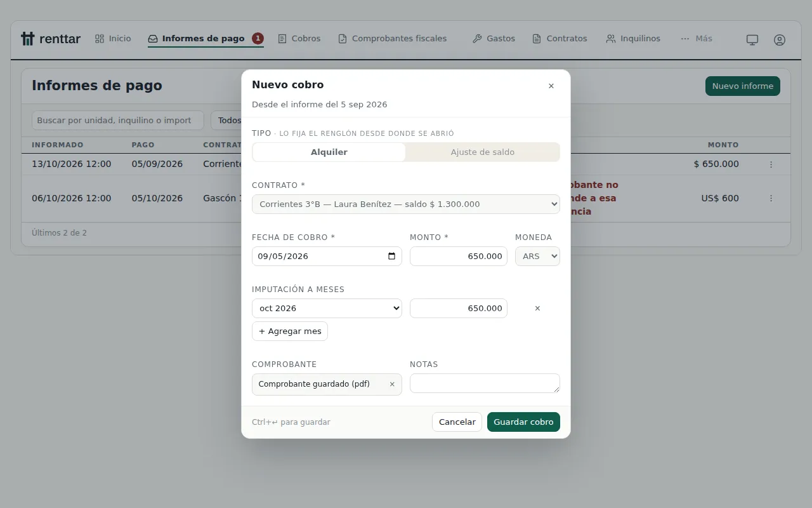Switch type to Ajuste de saldo
812x508 pixels.
[x=483, y=152]
